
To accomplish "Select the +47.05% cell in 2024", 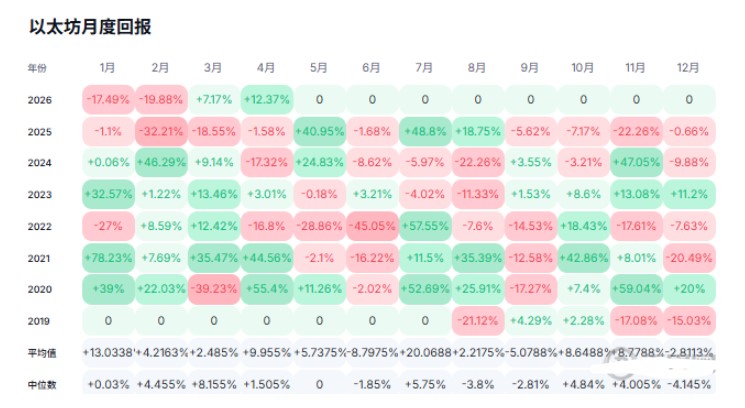I will (634, 163).
